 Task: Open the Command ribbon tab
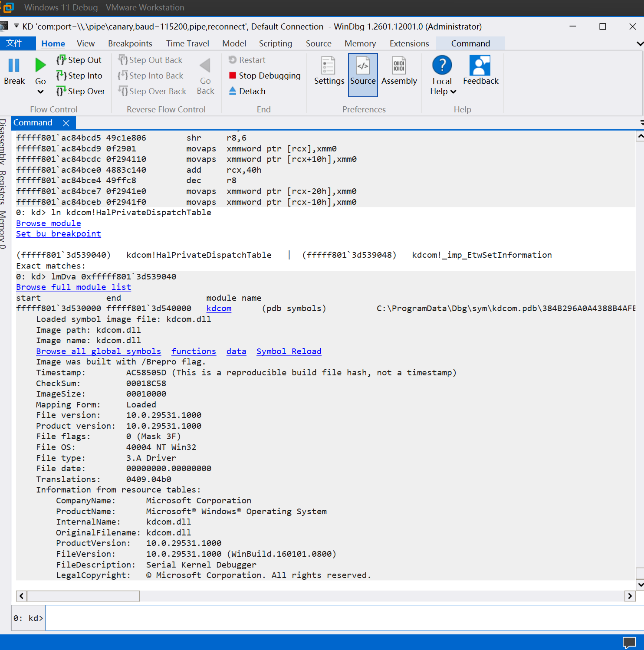pyautogui.click(x=470, y=43)
